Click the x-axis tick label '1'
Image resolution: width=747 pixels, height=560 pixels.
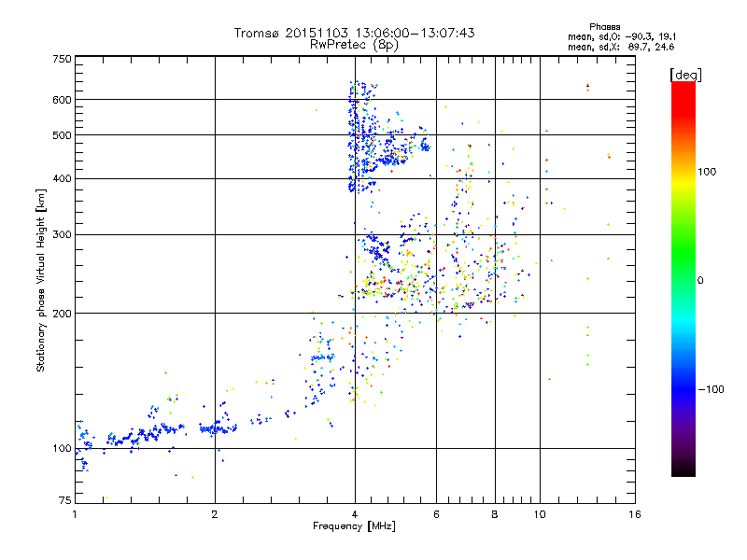75,514
